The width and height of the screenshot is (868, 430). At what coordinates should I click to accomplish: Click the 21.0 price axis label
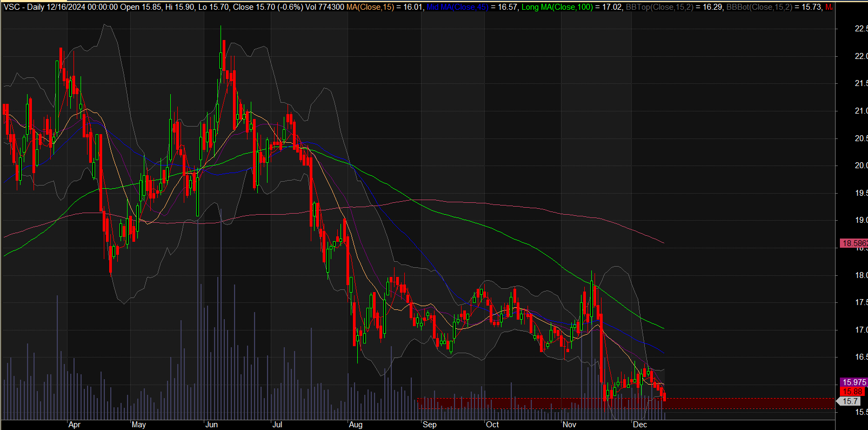point(860,111)
